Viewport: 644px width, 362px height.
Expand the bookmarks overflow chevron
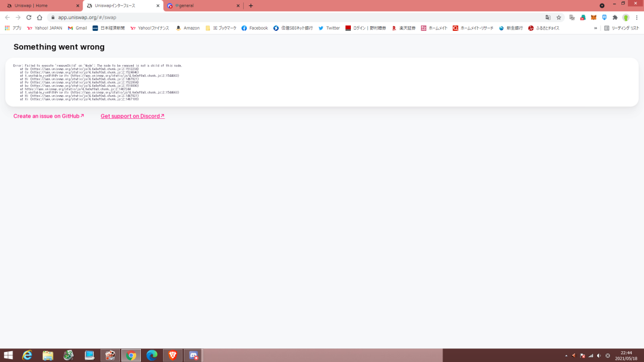(x=595, y=27)
